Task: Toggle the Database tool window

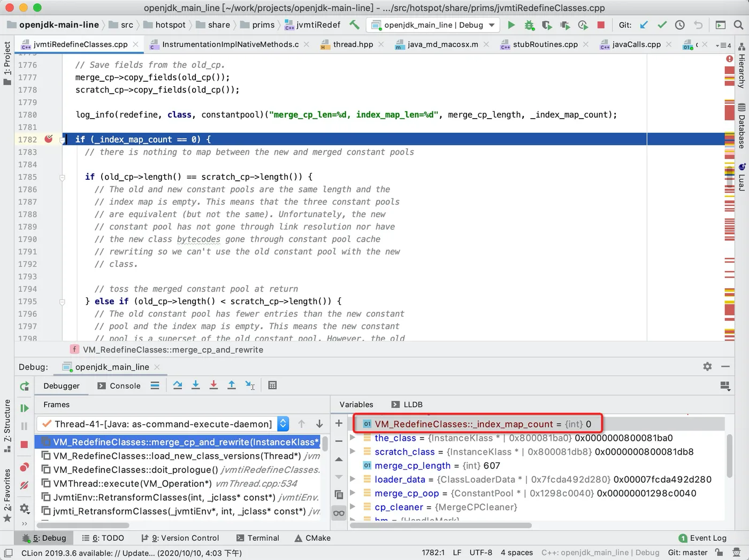Action: (742, 126)
